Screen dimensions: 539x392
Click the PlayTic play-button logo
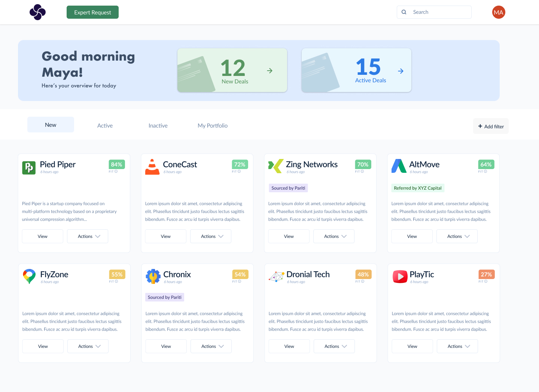(400, 276)
